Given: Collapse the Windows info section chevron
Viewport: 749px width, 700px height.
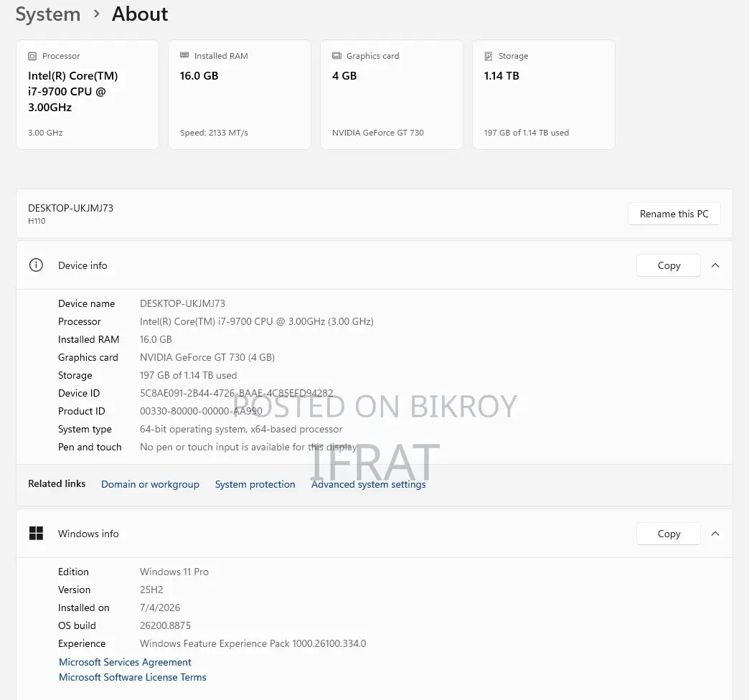Looking at the screenshot, I should (715, 534).
